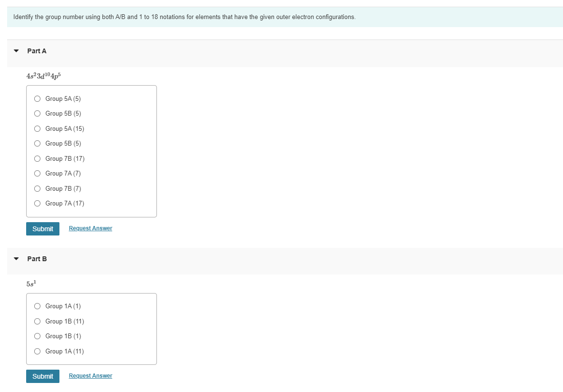563x392 pixels.
Task: Select the Group 1B (1) option
Action: click(37, 336)
